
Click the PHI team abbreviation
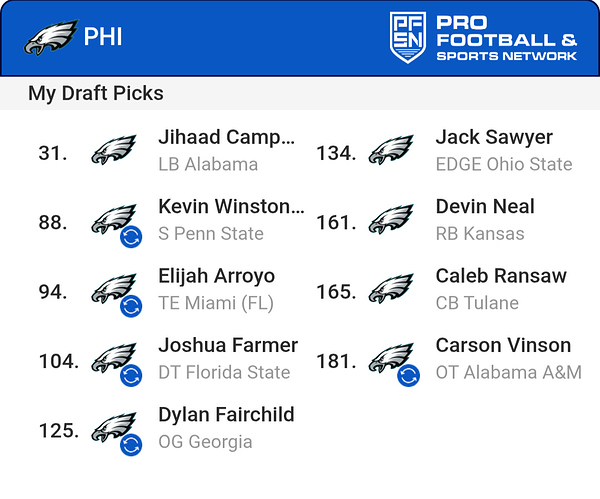[x=103, y=37]
